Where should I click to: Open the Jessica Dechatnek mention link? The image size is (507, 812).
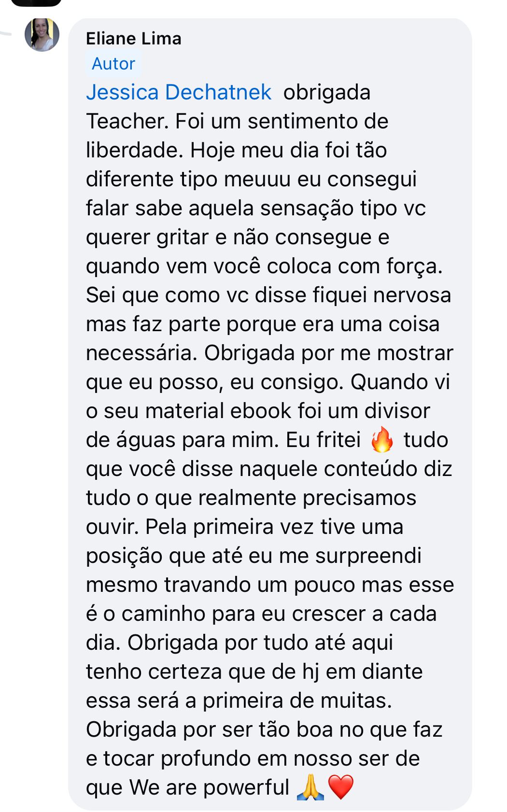[x=179, y=92]
